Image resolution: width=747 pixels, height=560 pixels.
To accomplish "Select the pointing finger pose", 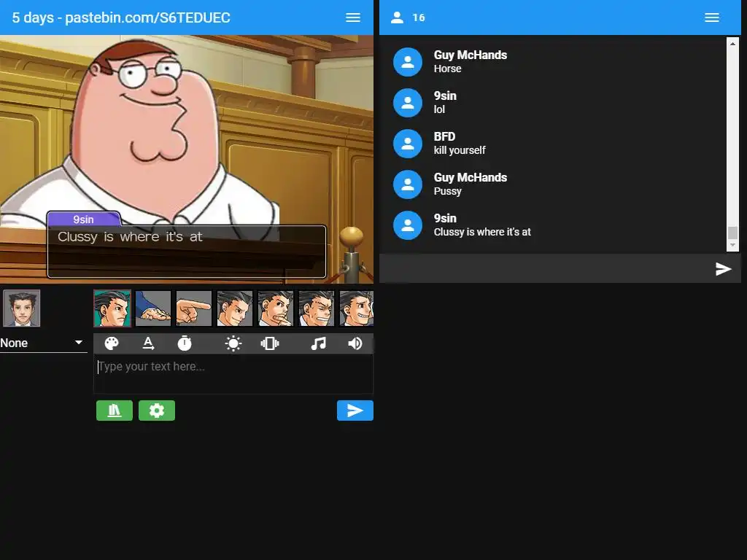I will tap(194, 308).
